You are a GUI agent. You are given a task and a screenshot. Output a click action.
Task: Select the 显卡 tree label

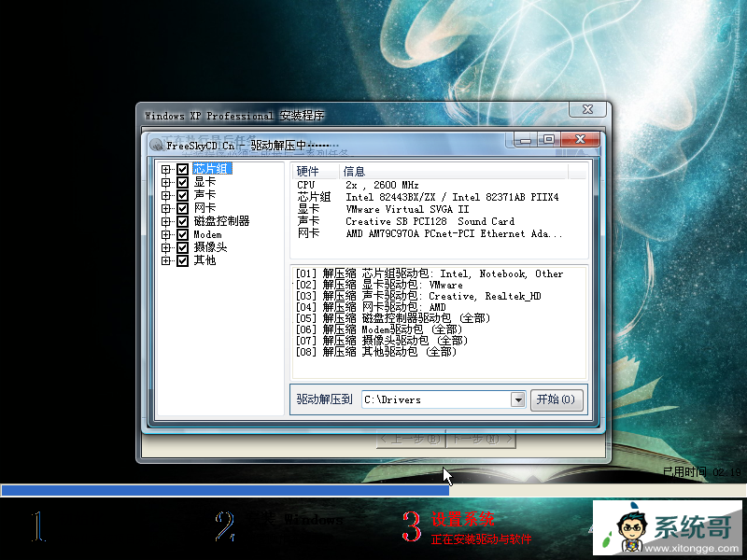click(x=204, y=182)
